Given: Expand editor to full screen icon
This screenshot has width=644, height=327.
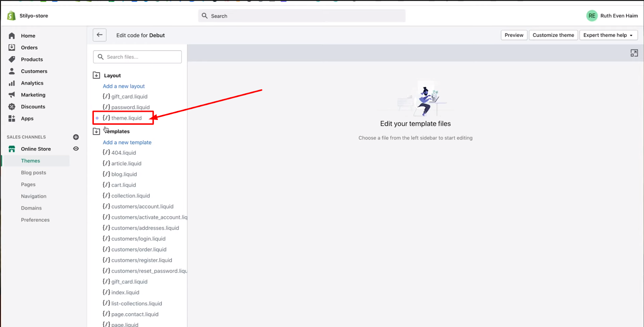Looking at the screenshot, I should click(634, 53).
